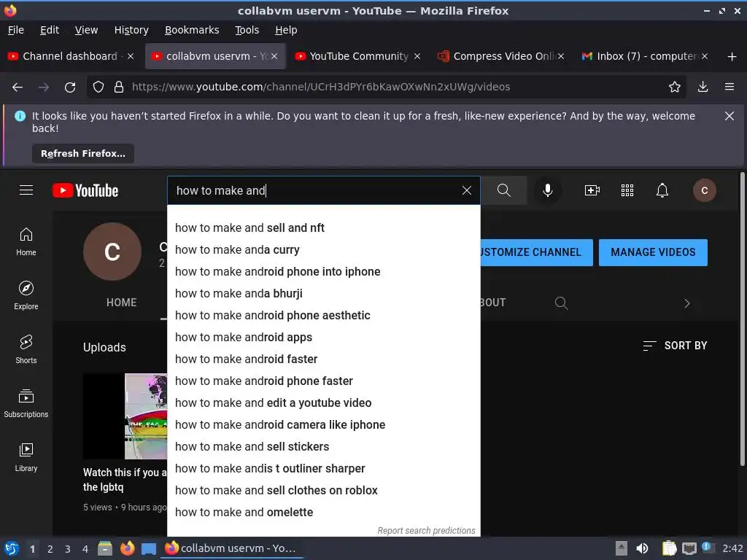
Task: Click MANAGE VIDEOS button
Action: pos(653,252)
